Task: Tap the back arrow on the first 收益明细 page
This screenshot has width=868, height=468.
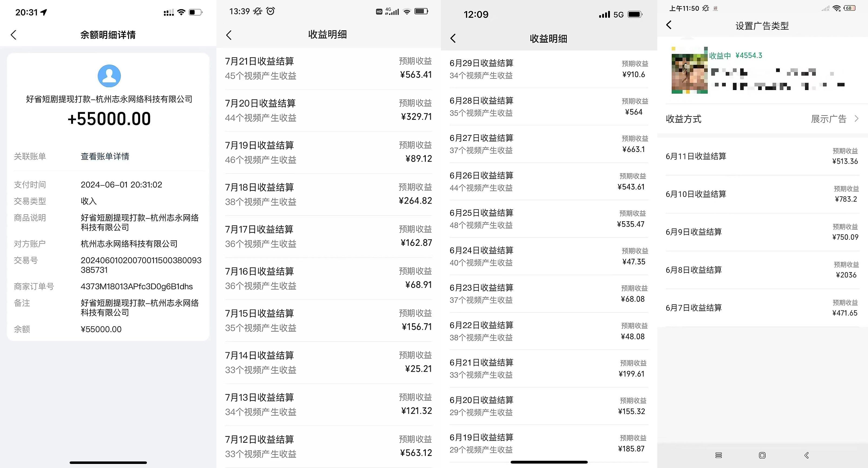Action: coord(229,35)
